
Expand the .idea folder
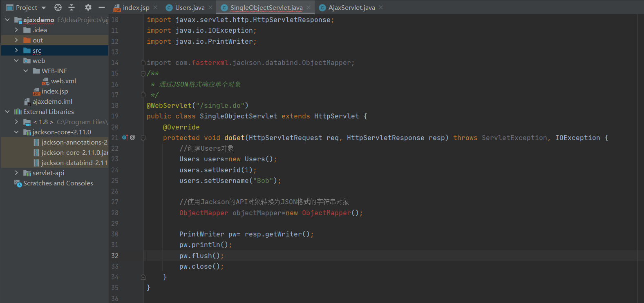[x=16, y=30]
